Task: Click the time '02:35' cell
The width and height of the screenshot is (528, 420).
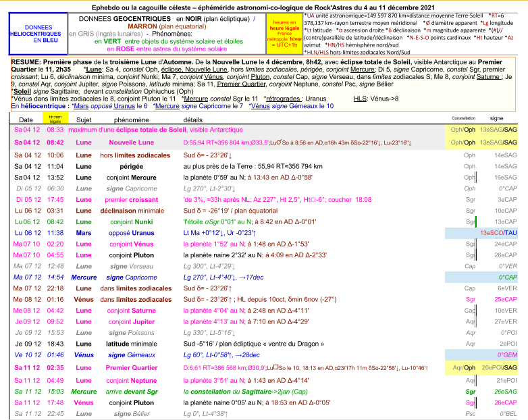Action: [x=55, y=368]
